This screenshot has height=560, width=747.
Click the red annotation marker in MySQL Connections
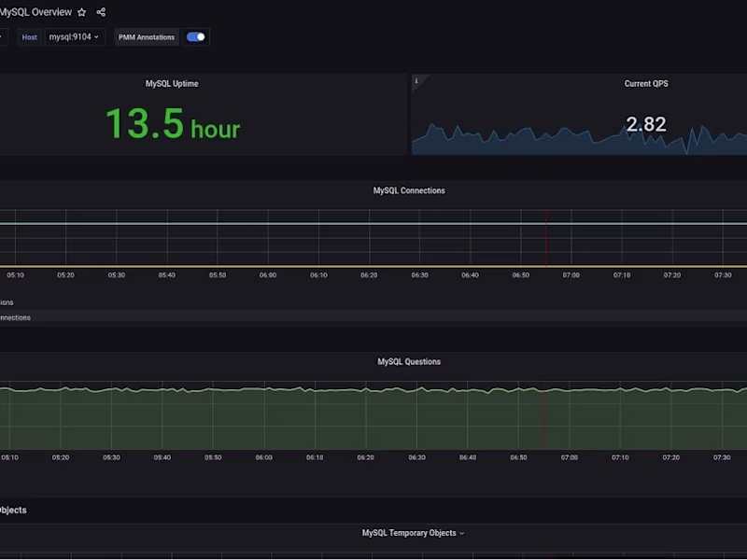click(546, 238)
